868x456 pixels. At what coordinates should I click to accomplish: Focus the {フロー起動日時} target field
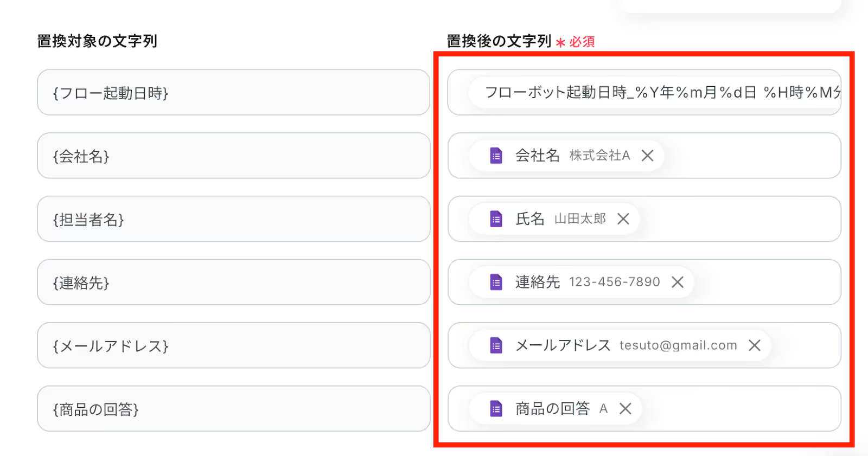(233, 93)
